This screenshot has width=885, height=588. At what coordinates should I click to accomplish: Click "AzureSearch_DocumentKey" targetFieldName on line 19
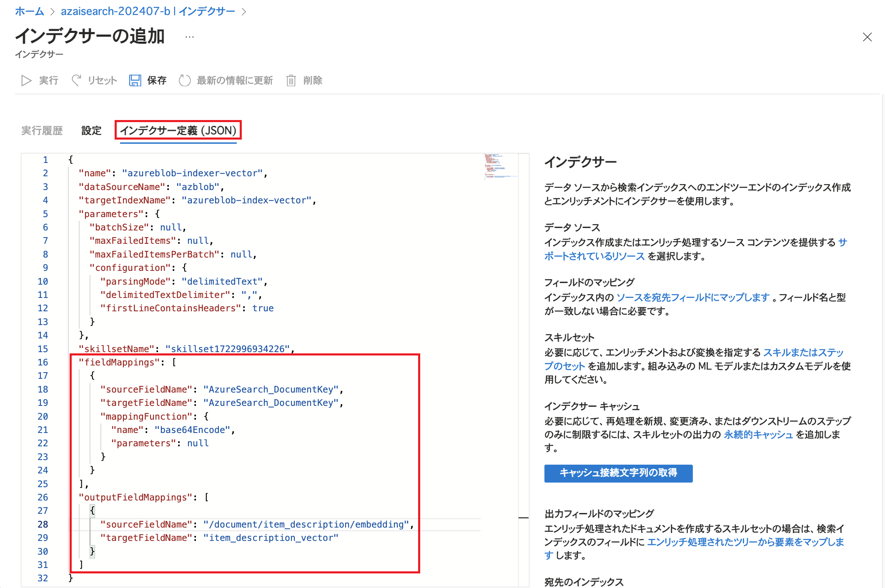[271, 403]
